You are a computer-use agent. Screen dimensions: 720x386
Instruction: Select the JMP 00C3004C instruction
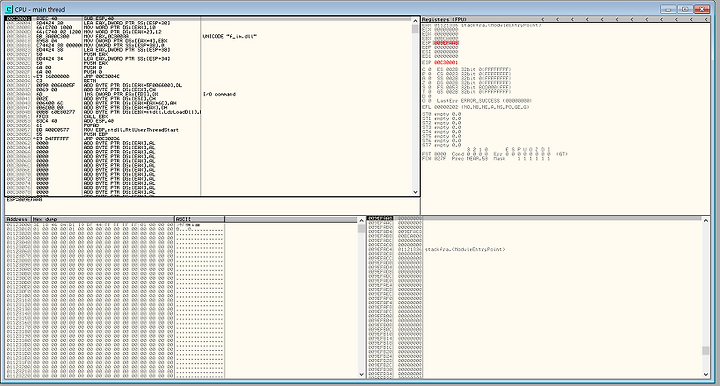101,77
